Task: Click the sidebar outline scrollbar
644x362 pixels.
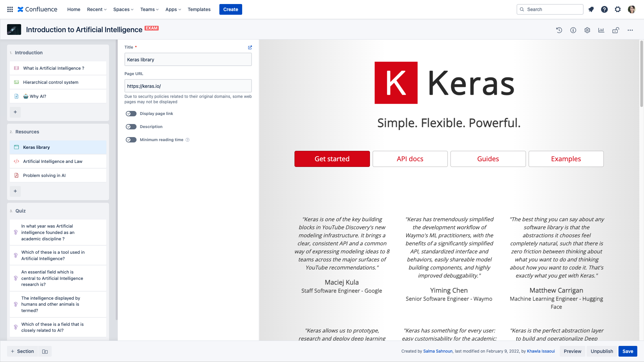Action: click(116, 180)
